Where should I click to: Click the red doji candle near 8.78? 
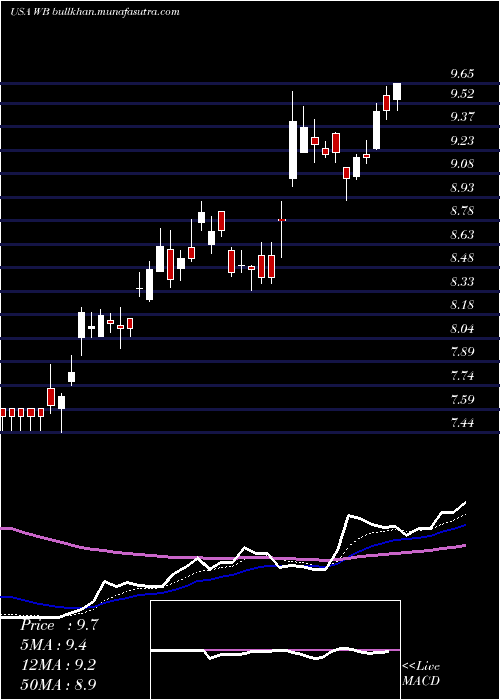(x=282, y=220)
